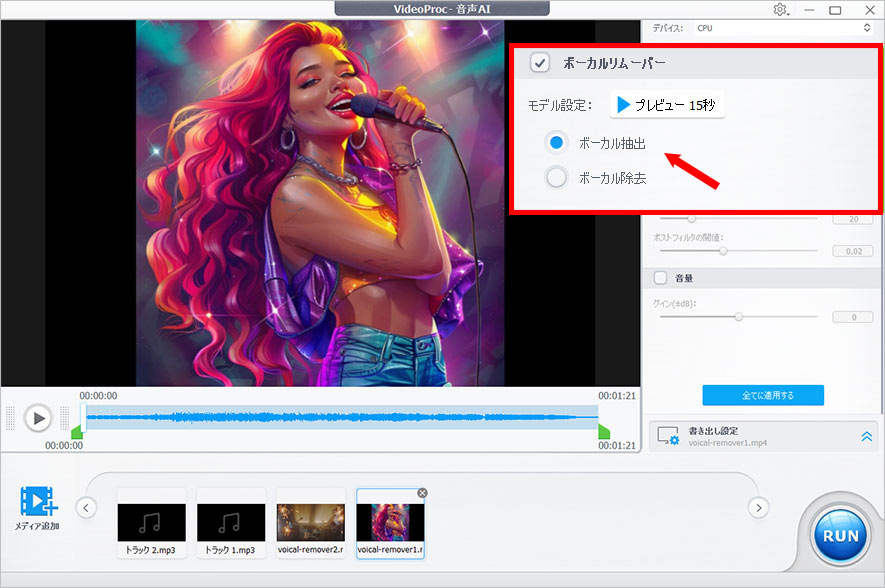Screen dimensions: 885x588
Task: Click the 全てに適用する button
Action: point(763,395)
